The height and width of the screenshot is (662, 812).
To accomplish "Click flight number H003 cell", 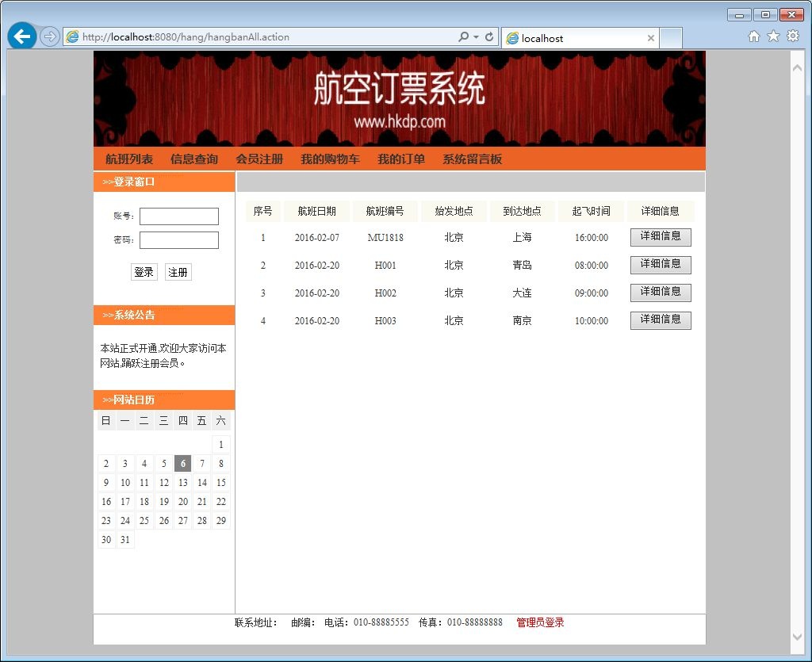I will pos(385,321).
